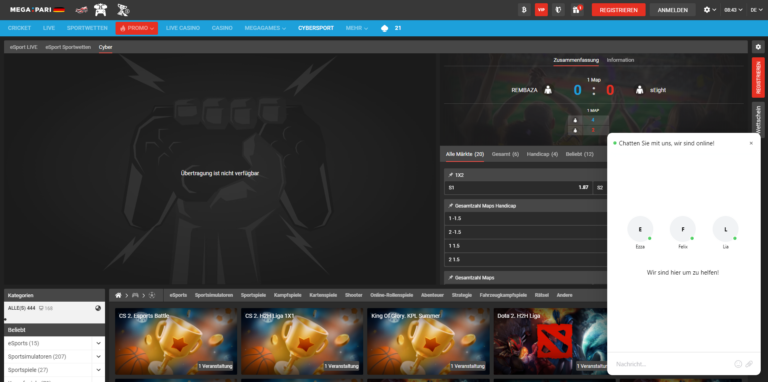
Task: Open the red VIP badge
Action: pos(541,10)
